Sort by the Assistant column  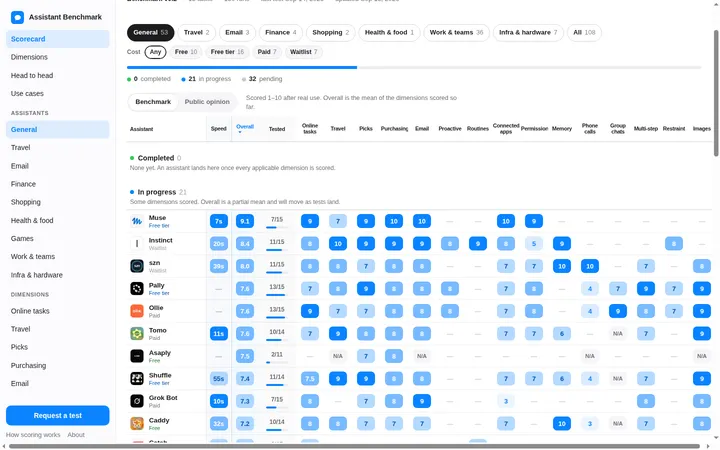pyautogui.click(x=141, y=129)
